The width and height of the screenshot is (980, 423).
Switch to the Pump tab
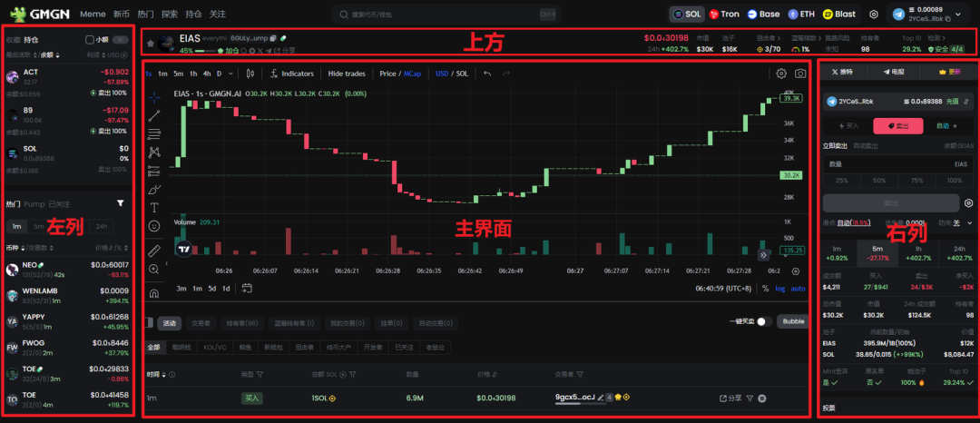[34, 204]
